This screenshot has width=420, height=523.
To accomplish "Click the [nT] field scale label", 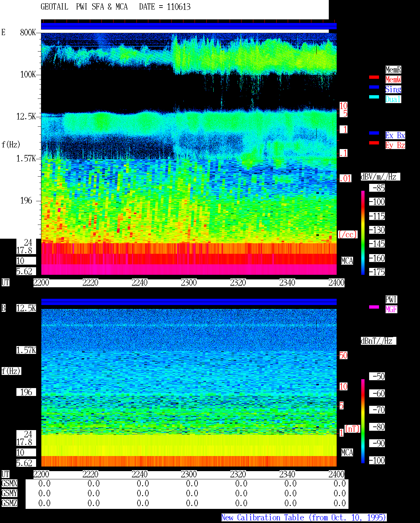I will (352, 429).
